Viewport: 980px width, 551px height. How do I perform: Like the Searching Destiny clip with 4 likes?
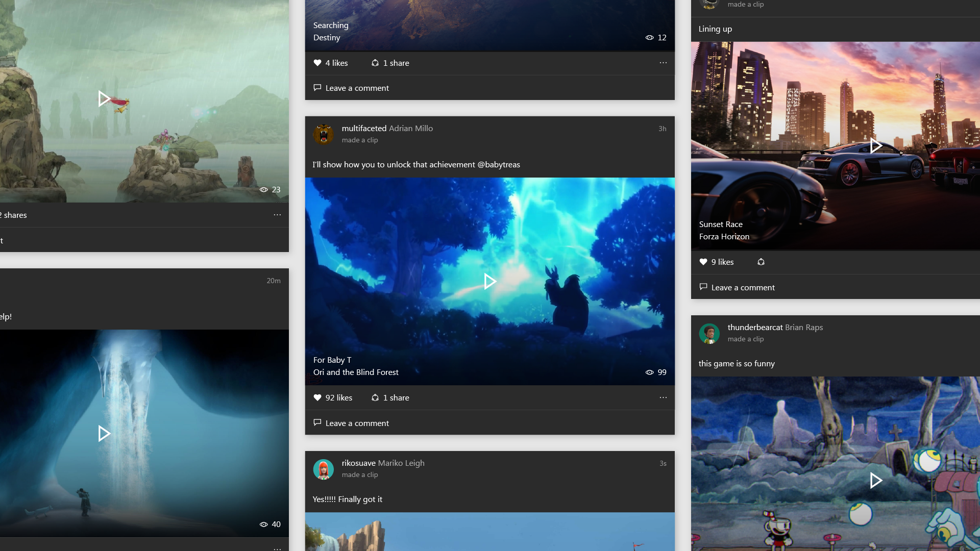pyautogui.click(x=331, y=63)
